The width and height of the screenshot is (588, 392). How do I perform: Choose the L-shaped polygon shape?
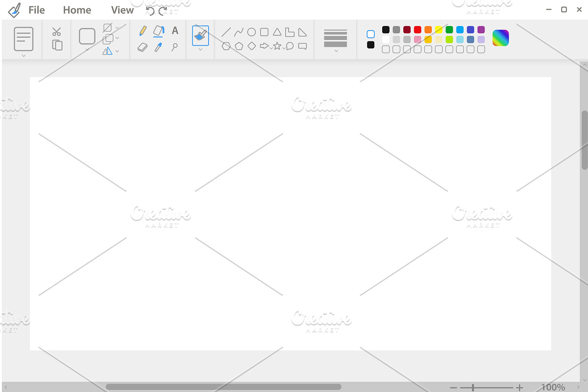(290, 32)
